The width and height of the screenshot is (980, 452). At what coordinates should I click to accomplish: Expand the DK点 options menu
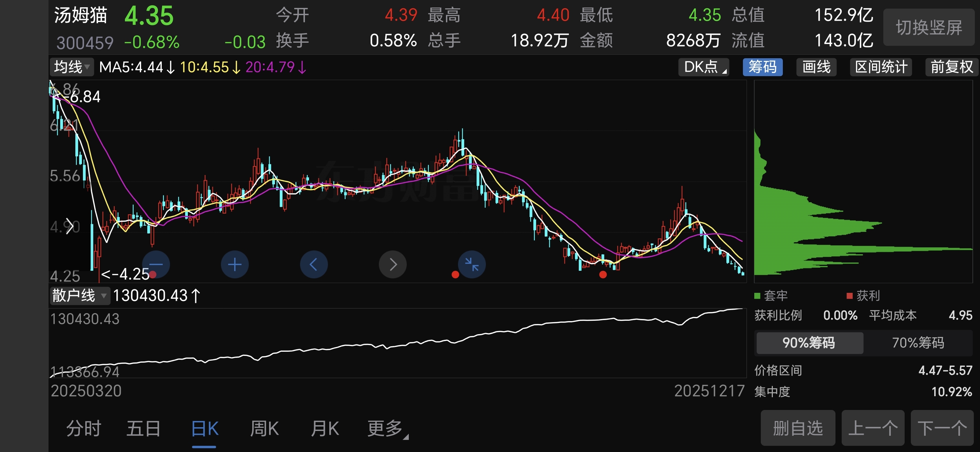coord(704,67)
